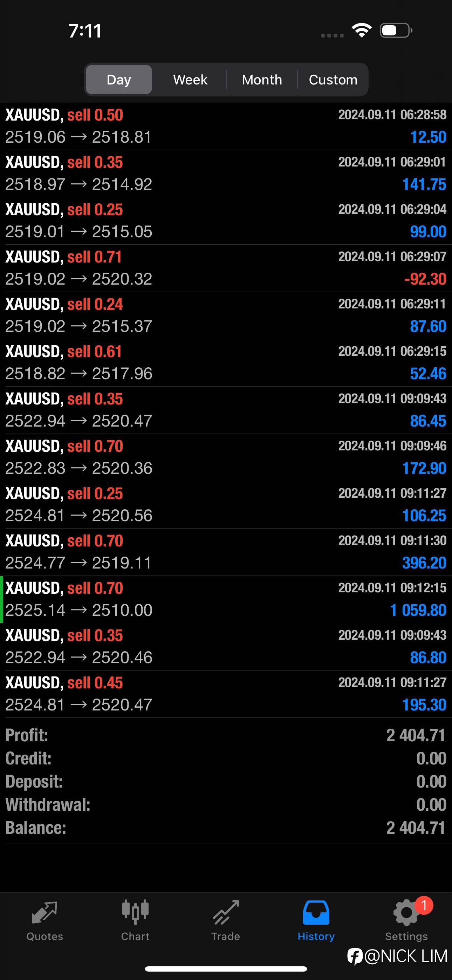This screenshot has height=980, width=452.
Task: Tap the price range 2525.14 → 2510.00
Action: click(79, 611)
